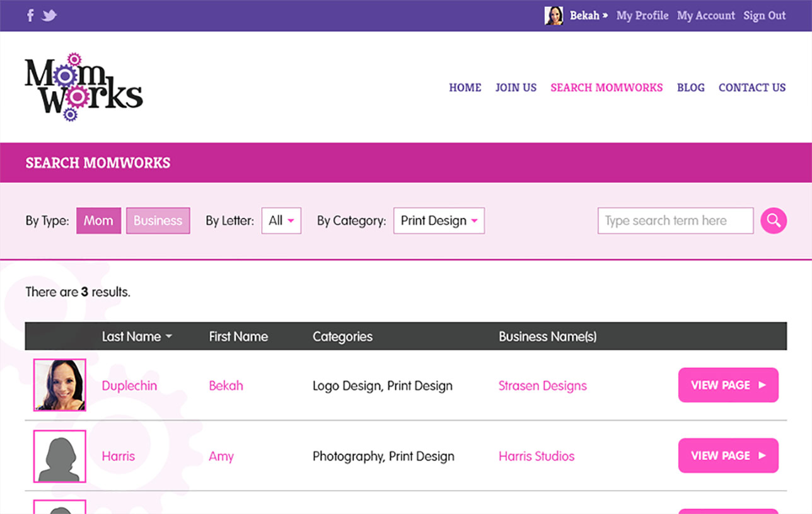Viewport: 812px width, 514px height.
Task: Click the Bekah first name link
Action: pyautogui.click(x=226, y=385)
